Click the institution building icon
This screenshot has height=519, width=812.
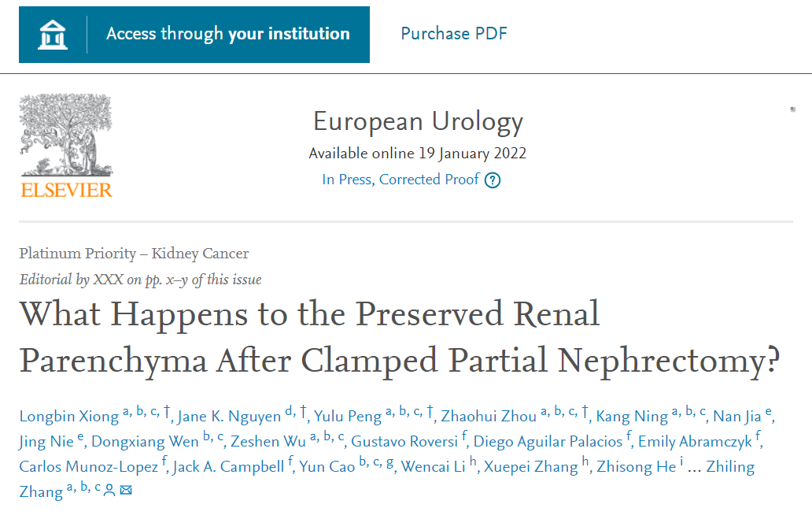pos(53,35)
